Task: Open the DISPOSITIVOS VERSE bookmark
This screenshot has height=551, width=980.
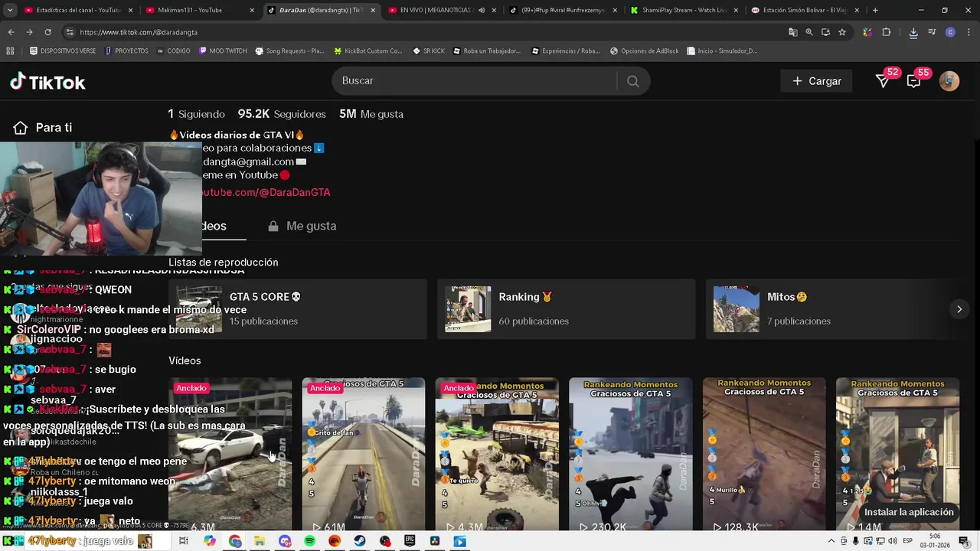Action: pos(63,51)
